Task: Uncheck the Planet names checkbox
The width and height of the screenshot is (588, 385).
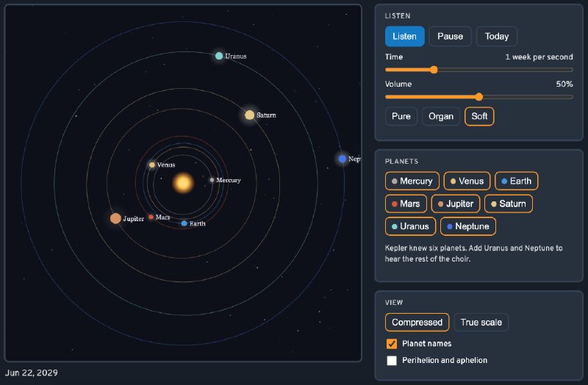Action: [392, 344]
